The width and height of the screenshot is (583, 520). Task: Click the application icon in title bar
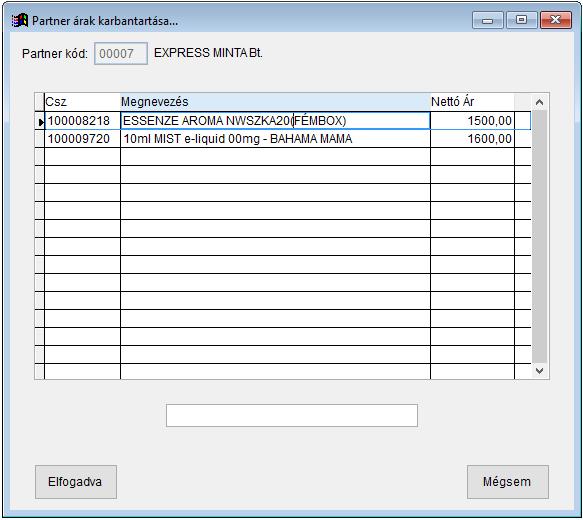20,20
